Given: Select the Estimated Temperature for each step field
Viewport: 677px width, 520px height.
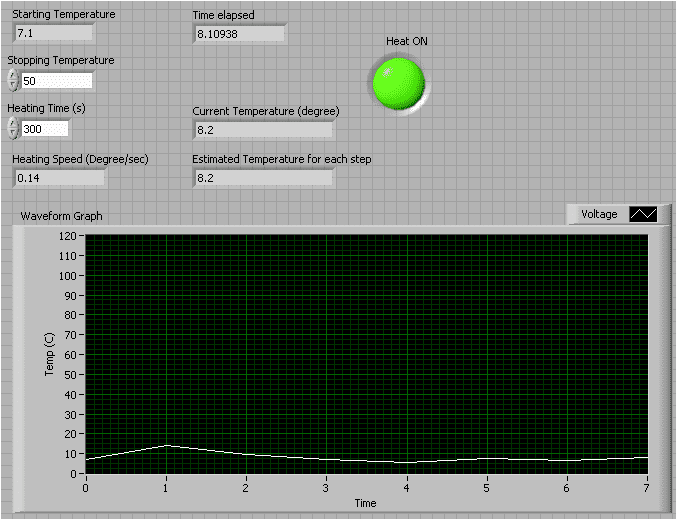Looking at the screenshot, I should coord(262,177).
